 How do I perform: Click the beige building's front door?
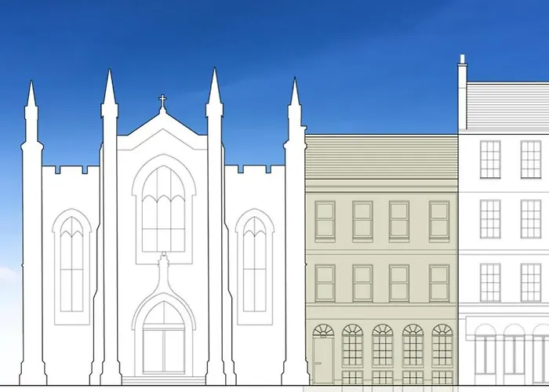[x=323, y=360]
